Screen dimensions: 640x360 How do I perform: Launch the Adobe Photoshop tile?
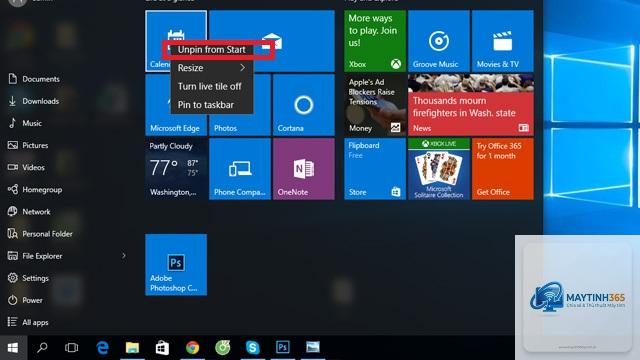[x=176, y=264]
